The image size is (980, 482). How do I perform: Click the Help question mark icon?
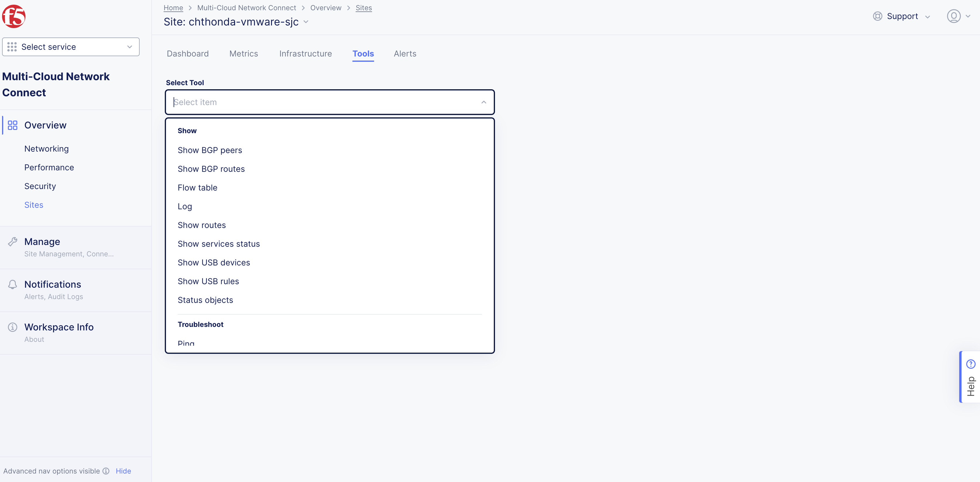tap(971, 364)
